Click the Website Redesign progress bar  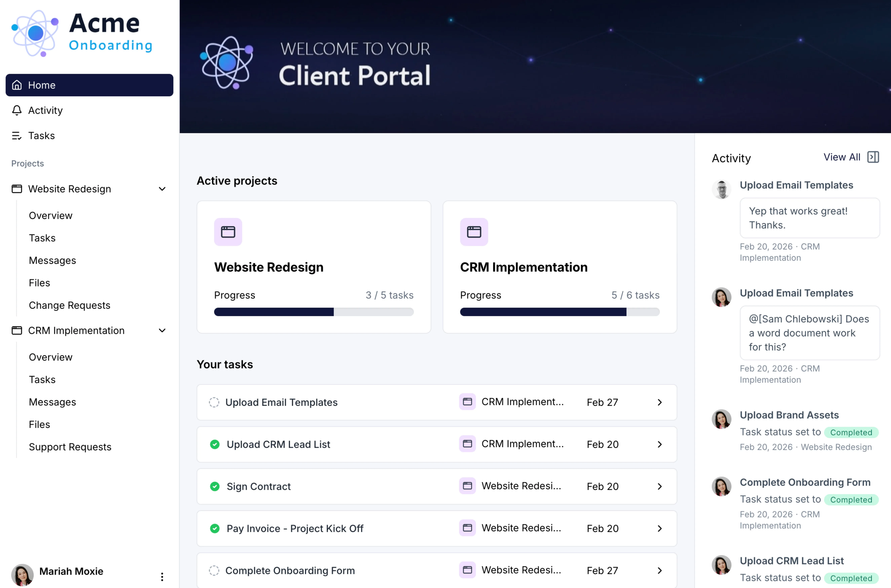(314, 312)
